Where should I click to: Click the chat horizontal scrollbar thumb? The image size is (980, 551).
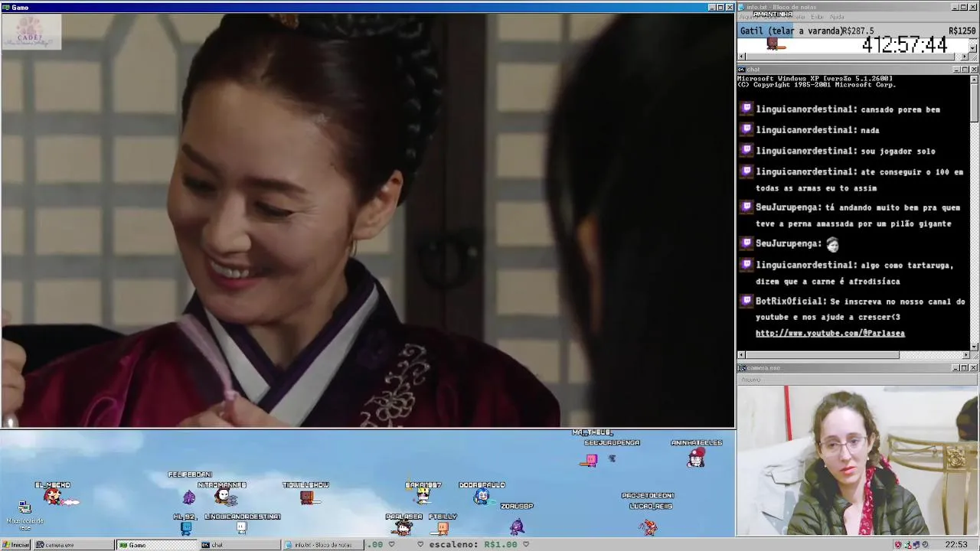click(x=822, y=355)
